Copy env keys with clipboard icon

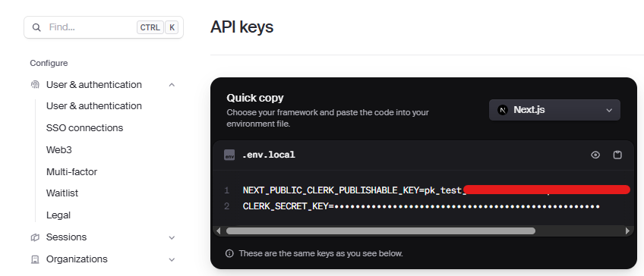tap(617, 155)
